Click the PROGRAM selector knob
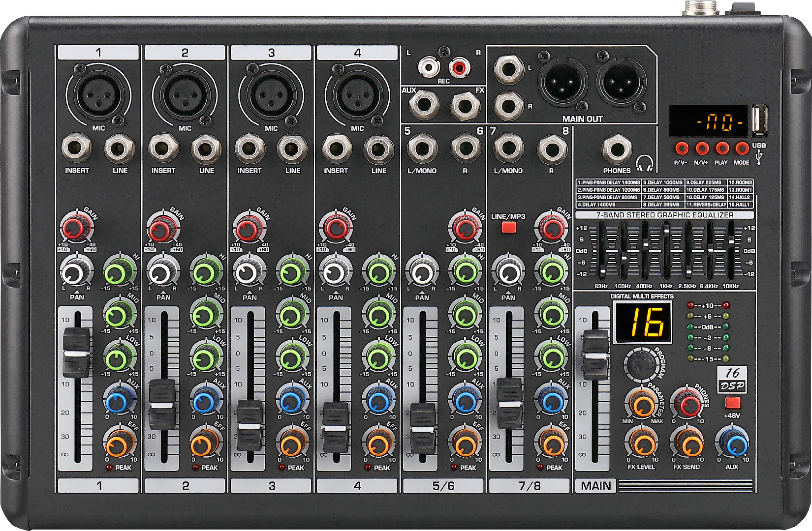812x531 pixels. point(641,364)
